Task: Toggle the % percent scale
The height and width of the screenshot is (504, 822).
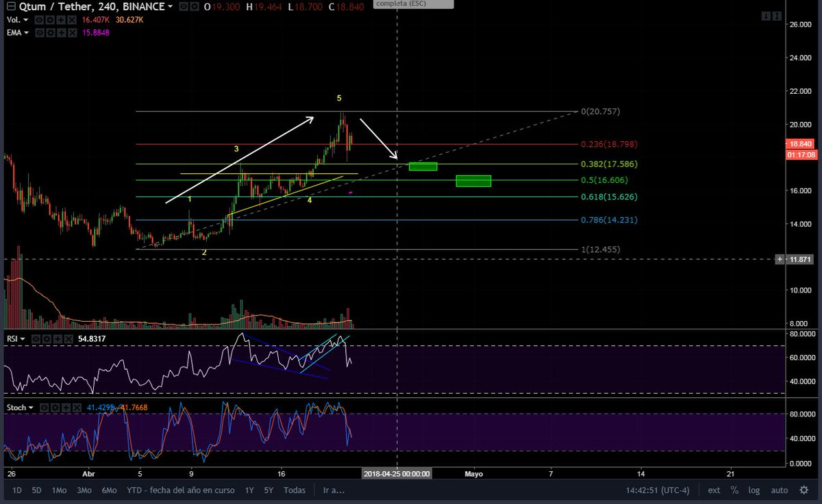Action: pos(734,490)
